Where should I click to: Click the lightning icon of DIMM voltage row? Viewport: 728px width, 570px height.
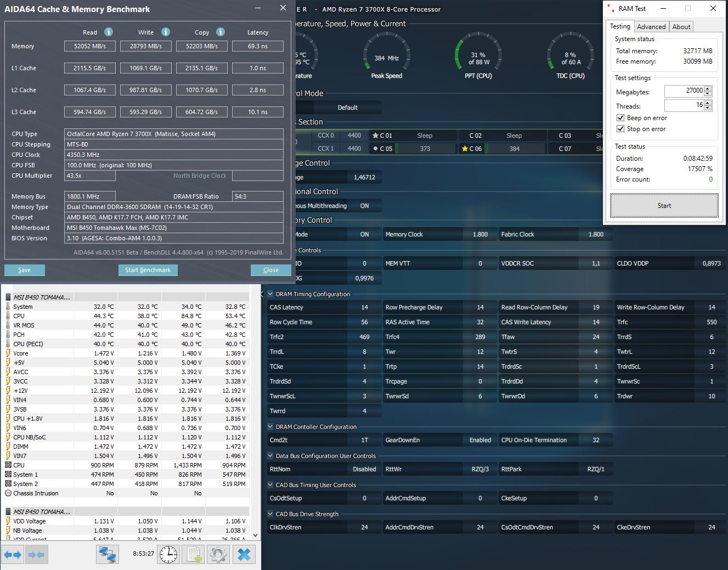8,447
